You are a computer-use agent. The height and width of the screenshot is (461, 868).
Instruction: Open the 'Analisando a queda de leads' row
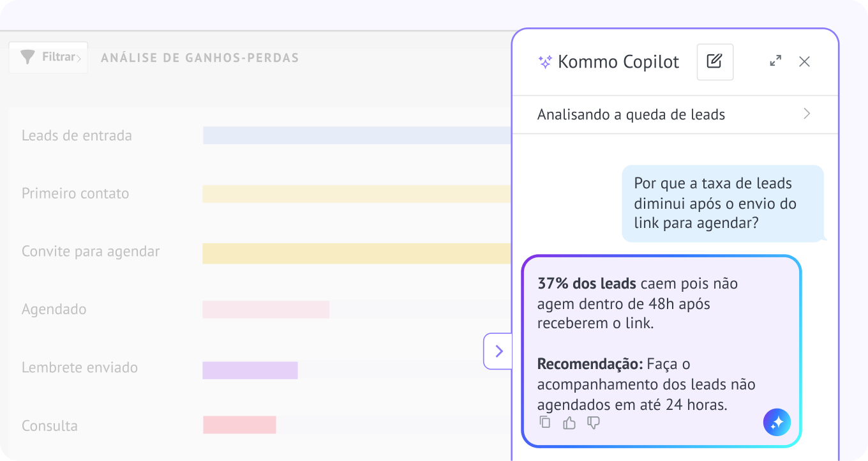tap(675, 115)
